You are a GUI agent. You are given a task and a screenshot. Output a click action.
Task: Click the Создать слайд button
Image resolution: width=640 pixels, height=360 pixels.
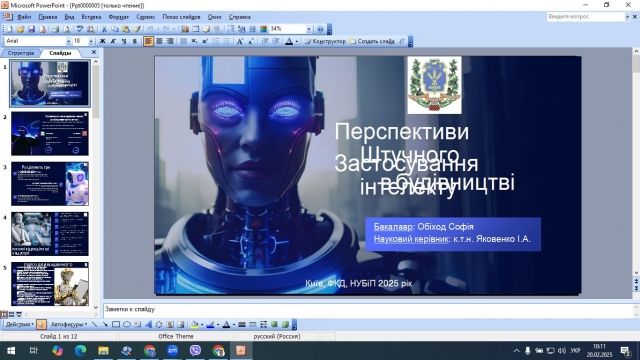point(372,41)
